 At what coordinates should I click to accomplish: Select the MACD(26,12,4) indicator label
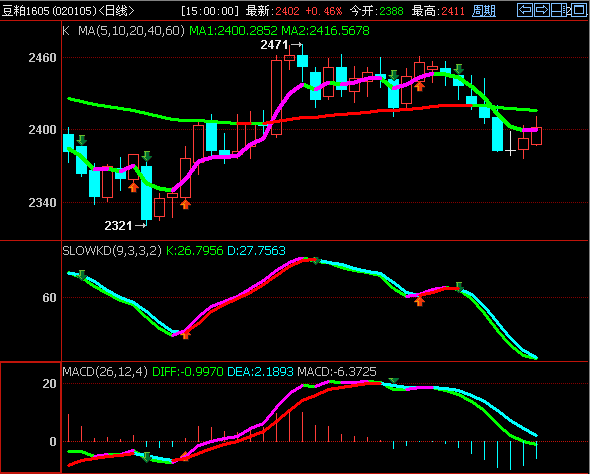[x=105, y=372]
